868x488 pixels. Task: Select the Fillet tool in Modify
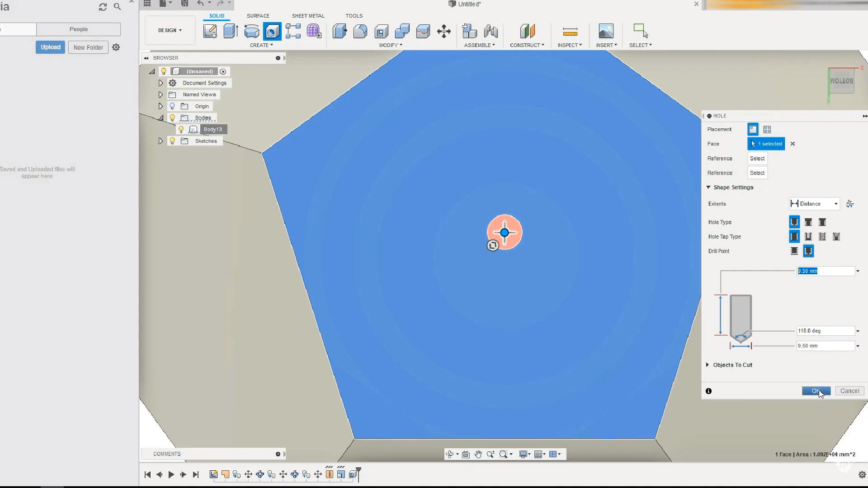360,31
